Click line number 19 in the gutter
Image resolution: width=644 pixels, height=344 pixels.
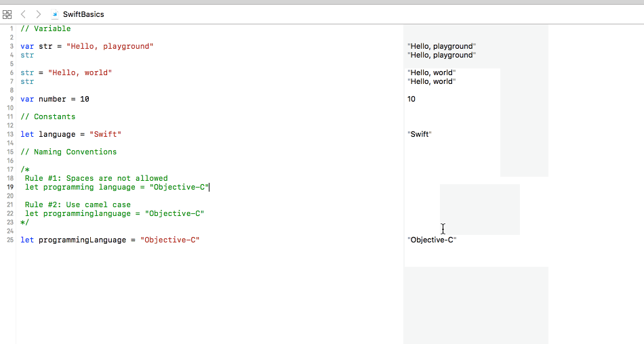(10, 187)
